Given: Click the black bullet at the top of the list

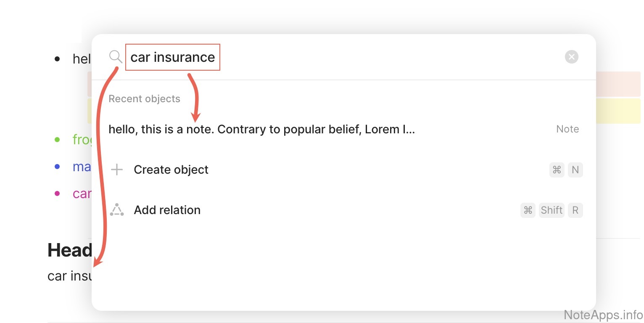Looking at the screenshot, I should 58,59.
